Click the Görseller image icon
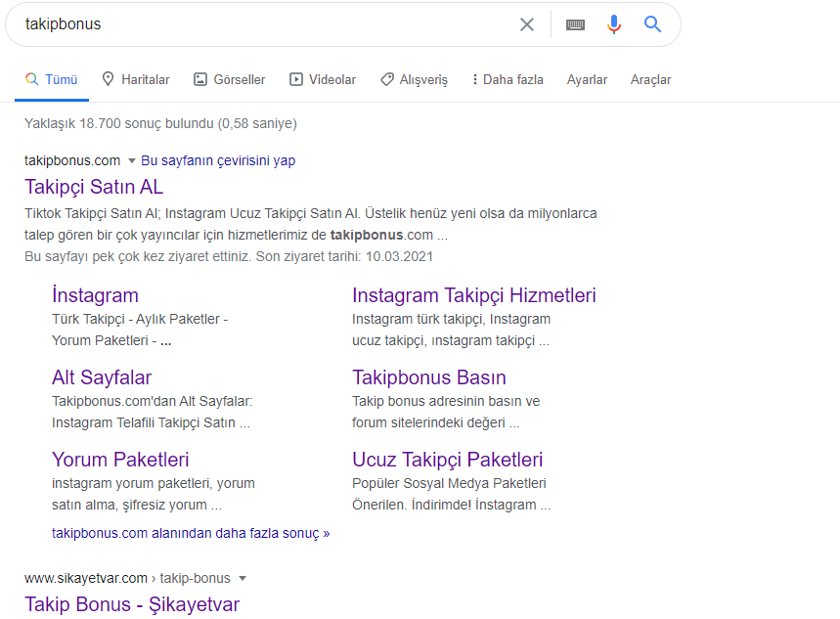Viewport: 840px width, 619px height. [x=200, y=79]
